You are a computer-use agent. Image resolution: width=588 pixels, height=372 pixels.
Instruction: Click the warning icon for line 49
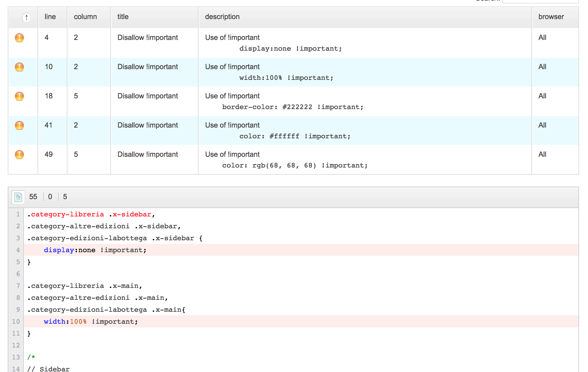click(19, 155)
